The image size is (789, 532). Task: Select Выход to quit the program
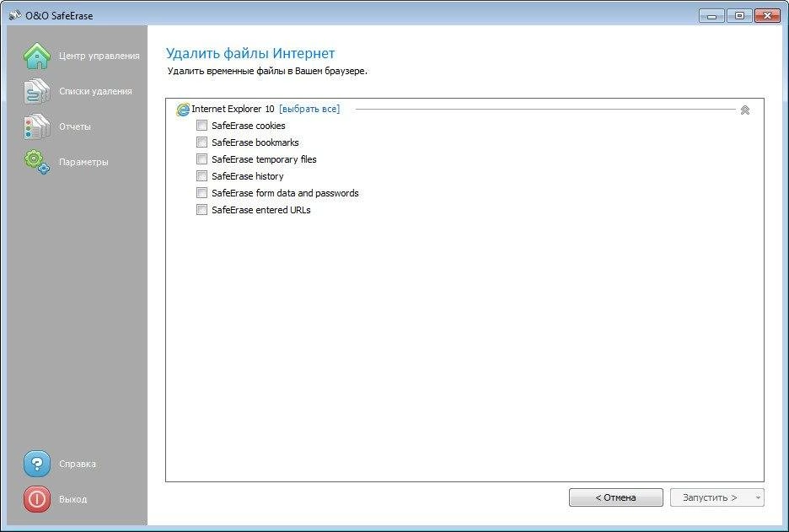coord(72,499)
